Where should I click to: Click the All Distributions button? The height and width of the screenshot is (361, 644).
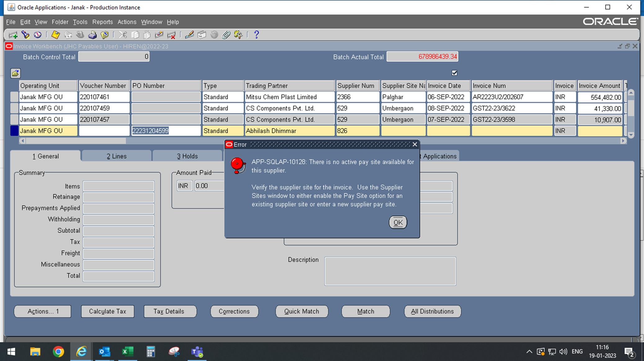coord(432,311)
